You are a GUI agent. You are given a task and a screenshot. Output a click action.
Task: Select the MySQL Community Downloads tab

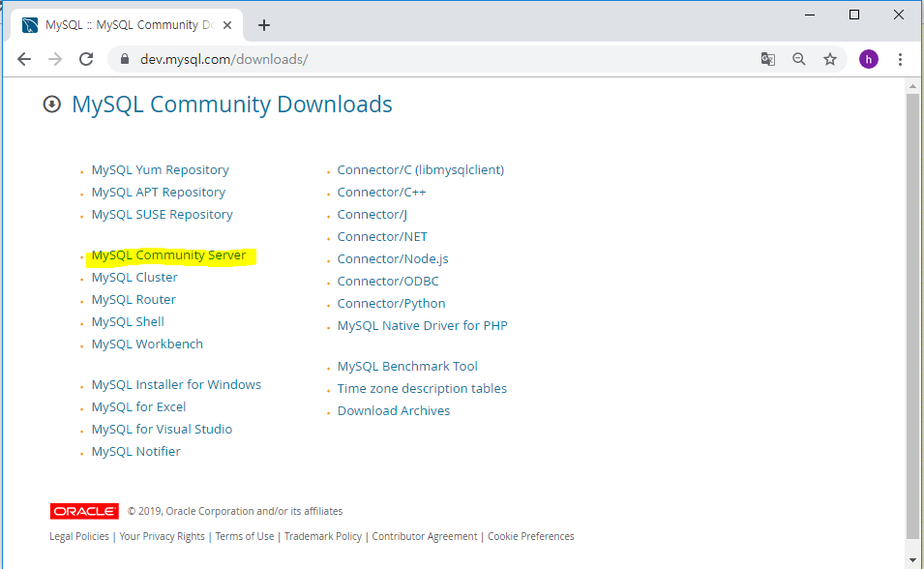pos(127,25)
